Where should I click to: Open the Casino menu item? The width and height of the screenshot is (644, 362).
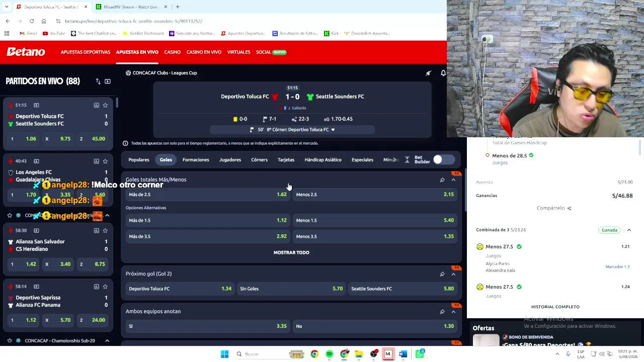172,52
